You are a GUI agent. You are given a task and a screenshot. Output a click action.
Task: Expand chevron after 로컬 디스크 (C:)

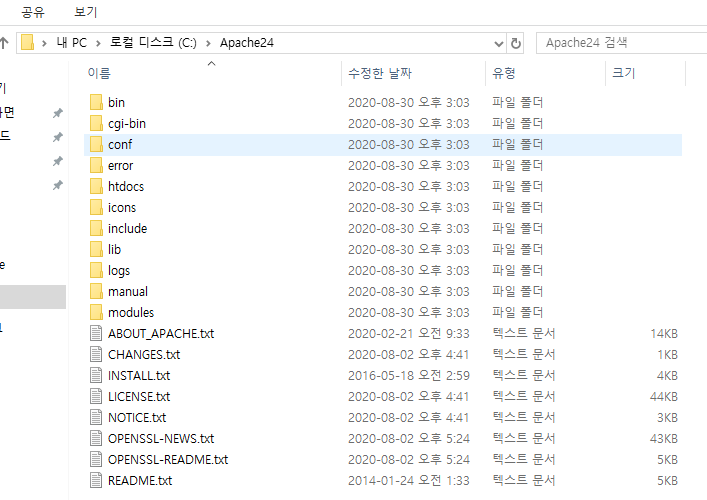208,43
